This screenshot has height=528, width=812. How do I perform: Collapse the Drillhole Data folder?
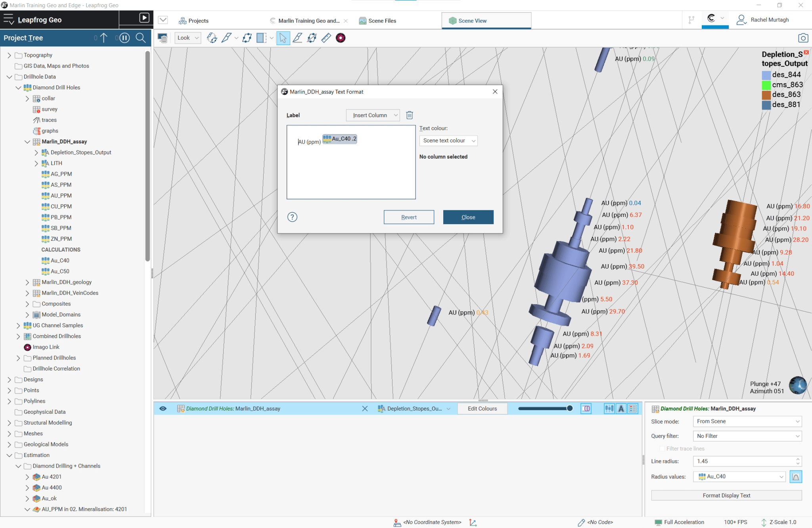tap(9, 77)
